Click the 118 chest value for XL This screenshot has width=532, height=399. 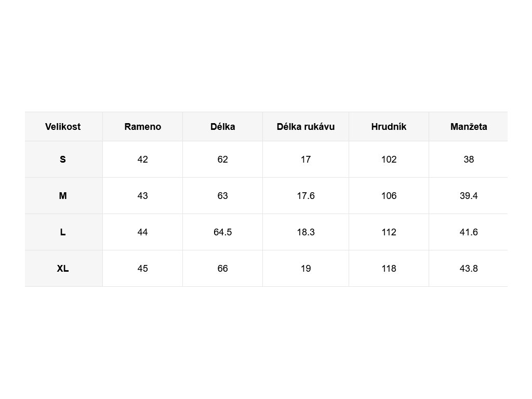pyautogui.click(x=389, y=269)
